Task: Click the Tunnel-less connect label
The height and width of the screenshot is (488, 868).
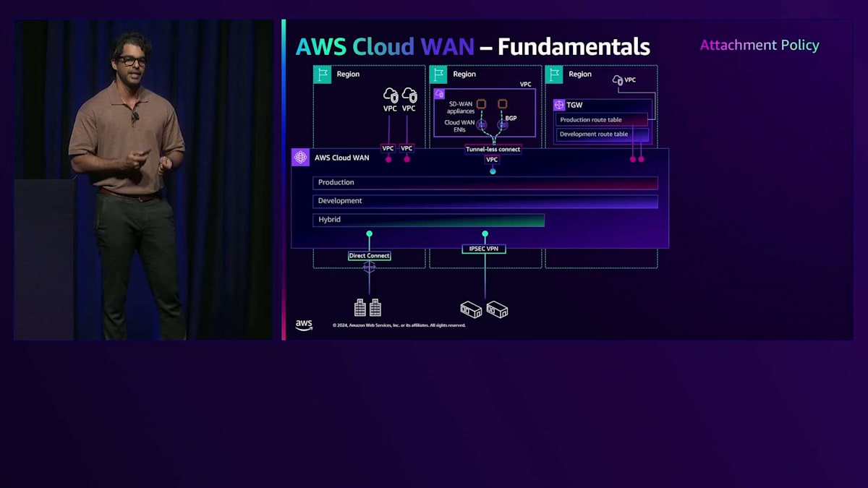Action: point(493,149)
